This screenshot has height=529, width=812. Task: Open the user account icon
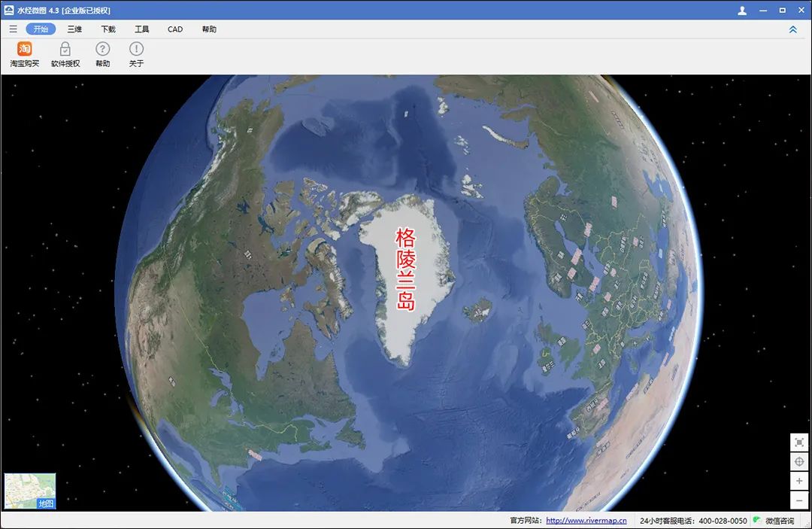point(742,11)
